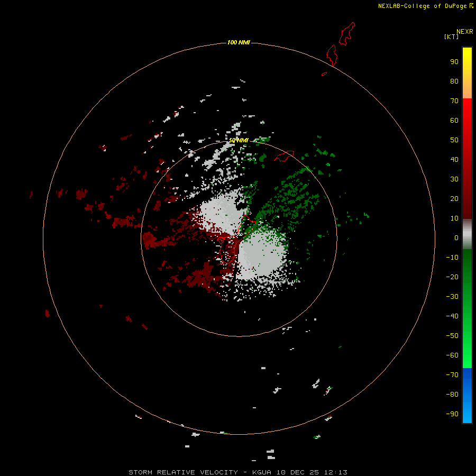The image size is (476, 476).
Task: Click the Guam island outline at radar center
Action: click(x=236, y=239)
